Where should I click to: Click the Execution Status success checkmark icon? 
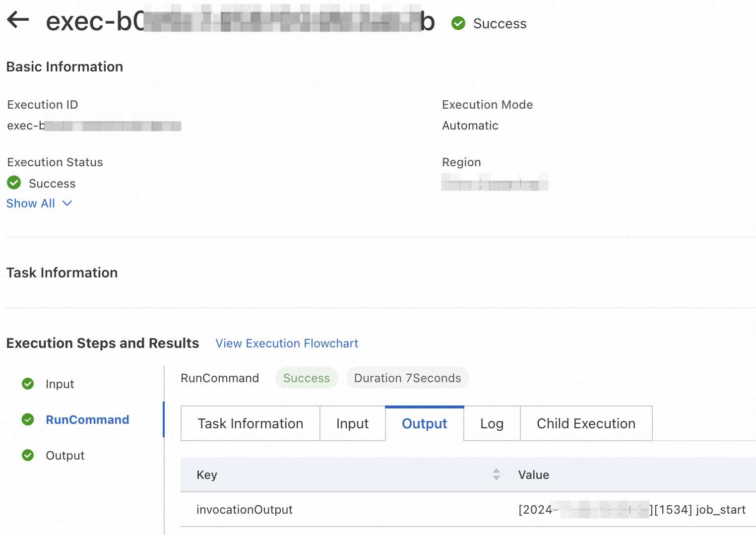click(x=14, y=183)
